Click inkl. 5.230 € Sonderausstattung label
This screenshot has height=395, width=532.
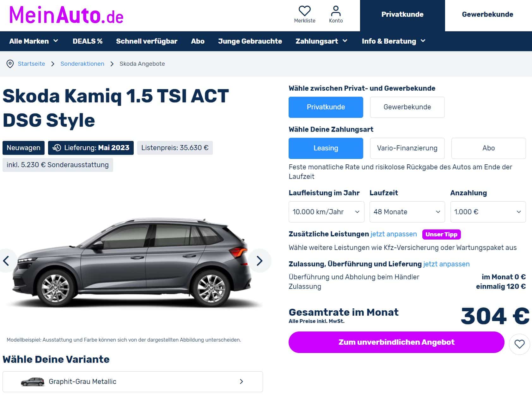[58, 165]
